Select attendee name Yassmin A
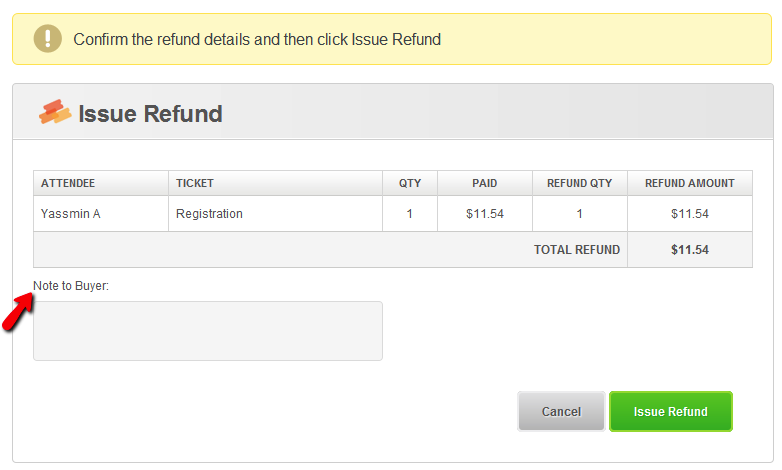Screen dimensions: 782x470 point(70,214)
